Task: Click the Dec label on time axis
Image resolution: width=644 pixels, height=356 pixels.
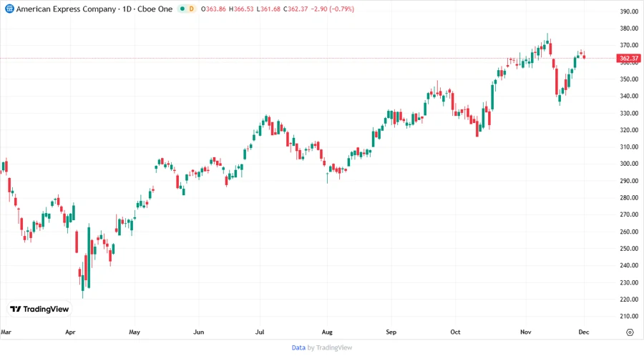Action: click(x=584, y=332)
